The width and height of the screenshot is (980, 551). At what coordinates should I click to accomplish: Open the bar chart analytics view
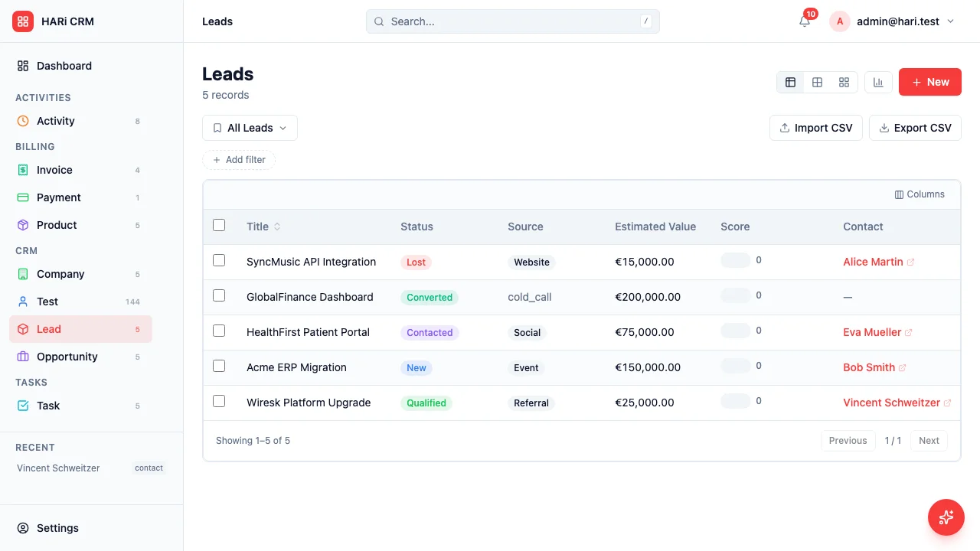click(878, 82)
